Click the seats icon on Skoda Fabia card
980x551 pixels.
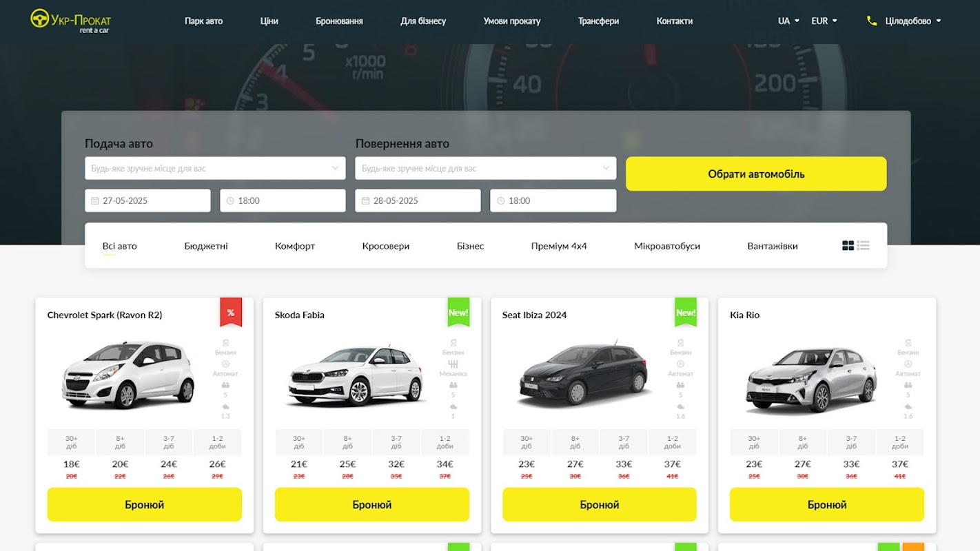453,386
